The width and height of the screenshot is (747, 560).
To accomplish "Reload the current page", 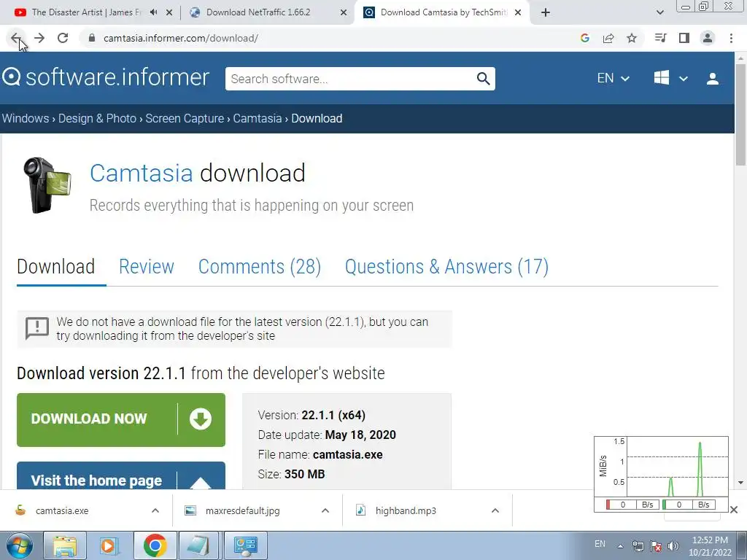I will (63, 38).
